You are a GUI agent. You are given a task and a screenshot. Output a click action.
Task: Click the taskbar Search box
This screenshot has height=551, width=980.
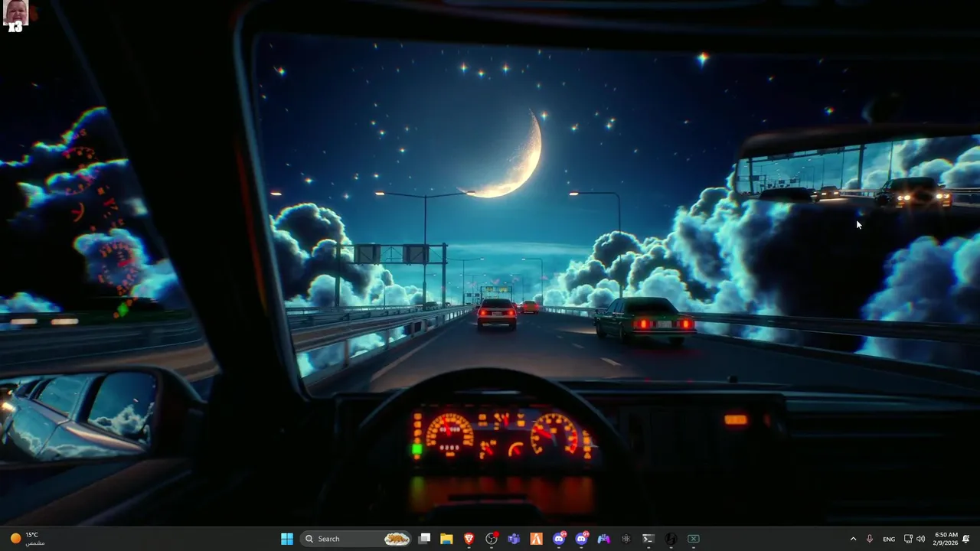pos(357,539)
